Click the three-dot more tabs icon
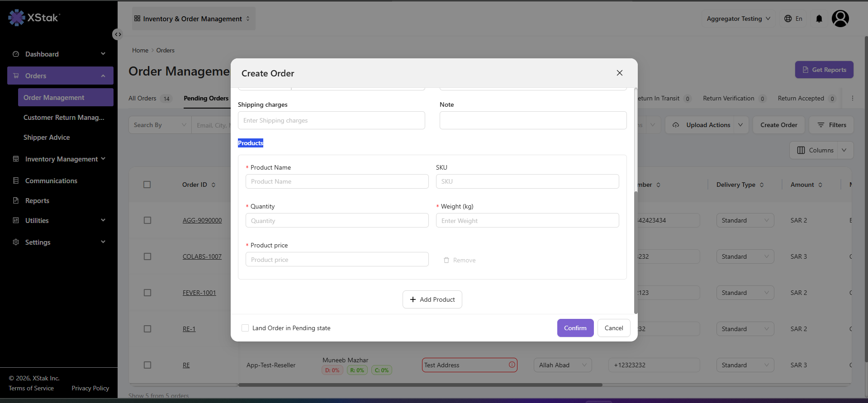Viewport: 868px width, 403px height. point(853,98)
